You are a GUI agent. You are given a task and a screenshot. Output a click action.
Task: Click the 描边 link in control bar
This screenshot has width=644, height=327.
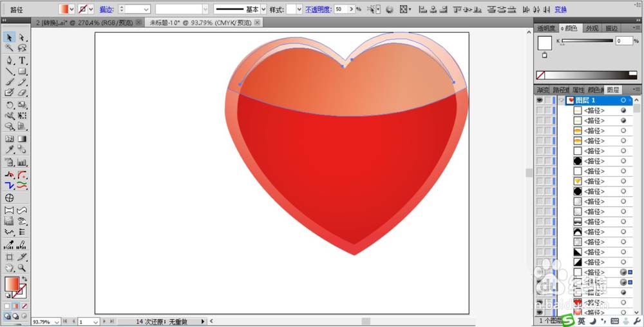pyautogui.click(x=106, y=9)
